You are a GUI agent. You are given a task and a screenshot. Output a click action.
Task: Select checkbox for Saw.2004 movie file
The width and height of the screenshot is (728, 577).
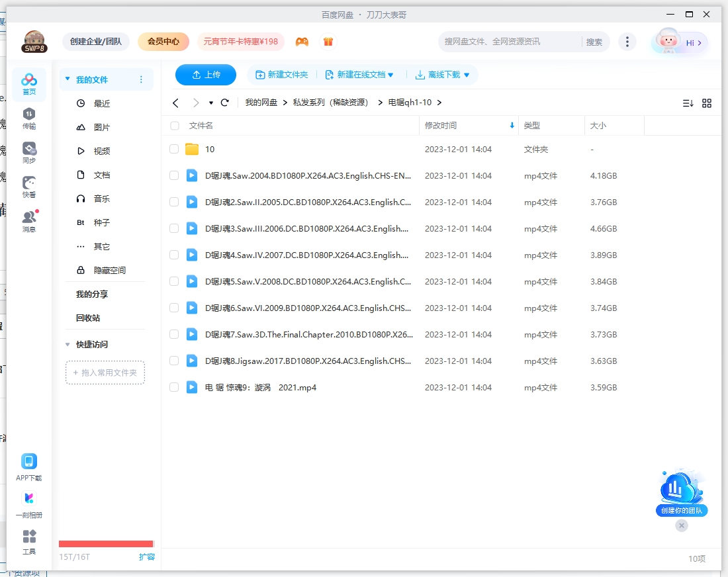[x=173, y=175]
